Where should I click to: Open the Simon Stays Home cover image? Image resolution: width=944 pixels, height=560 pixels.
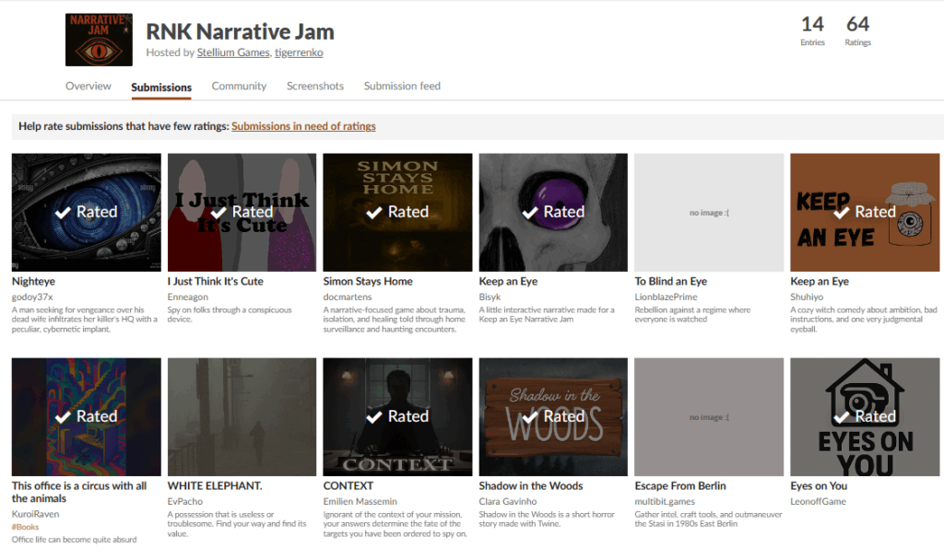click(397, 212)
